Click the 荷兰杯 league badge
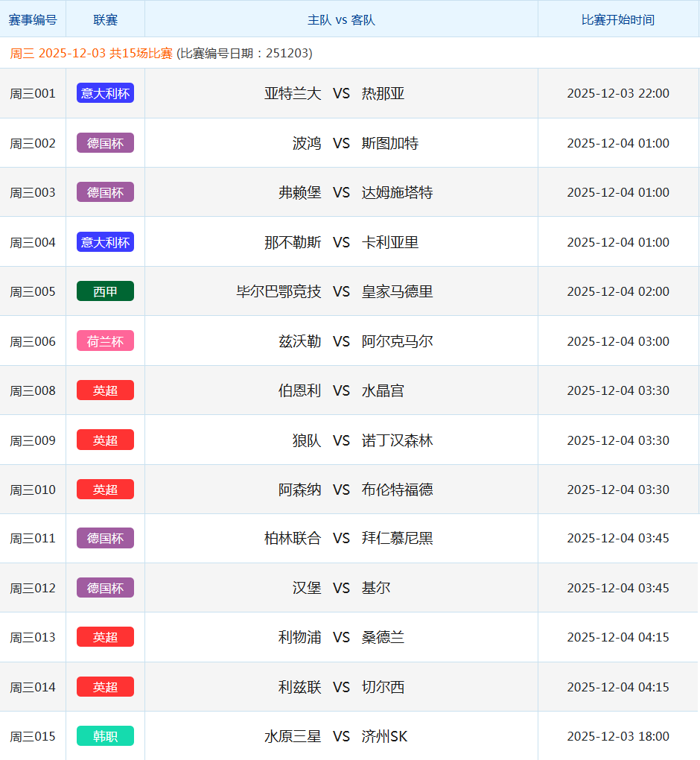This screenshot has width=700, height=760. tap(105, 341)
